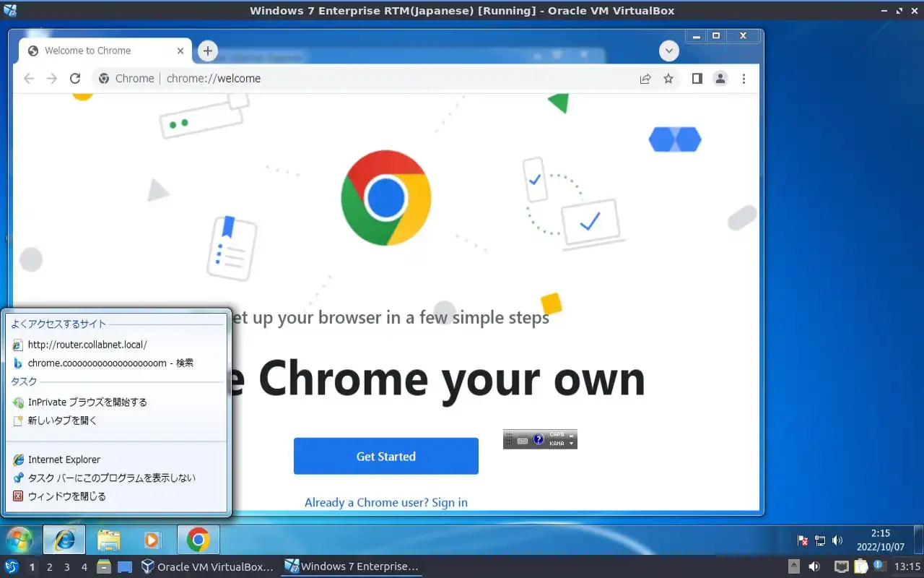Launch Windows Media Player from taskbar

pos(152,540)
